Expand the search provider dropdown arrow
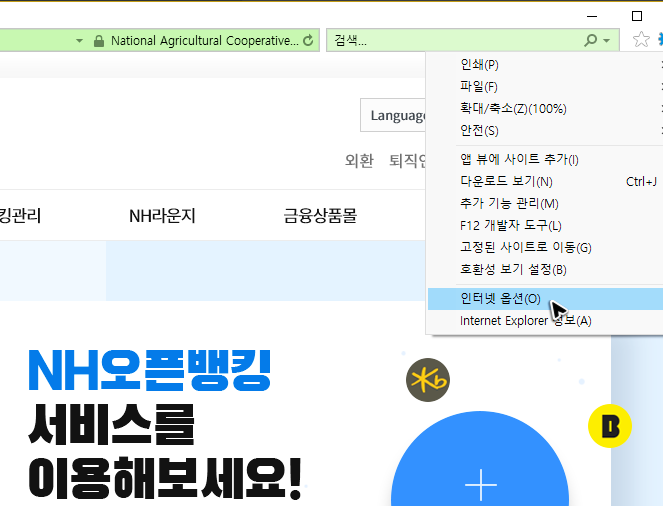Screen dimensions: 663x506 coord(606,41)
